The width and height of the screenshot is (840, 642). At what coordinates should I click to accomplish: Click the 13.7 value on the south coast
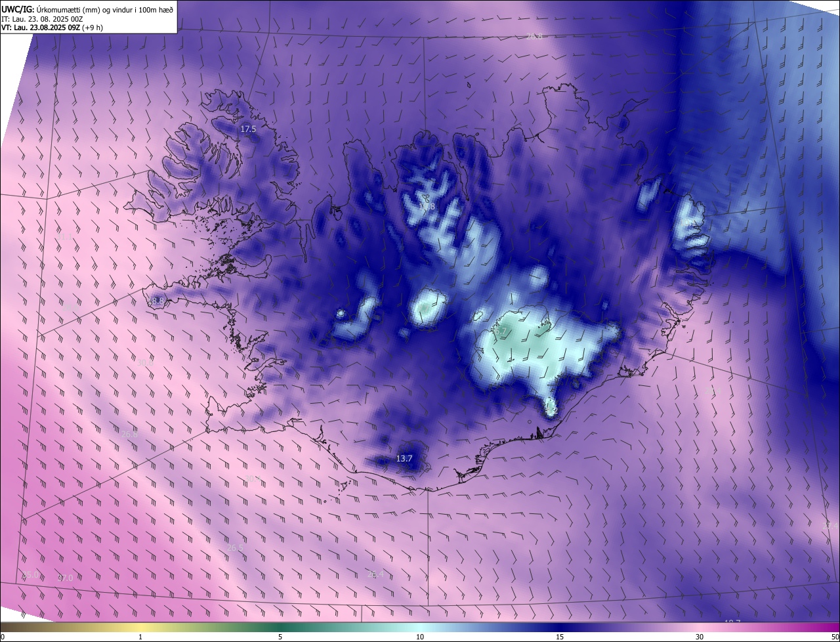coord(405,458)
